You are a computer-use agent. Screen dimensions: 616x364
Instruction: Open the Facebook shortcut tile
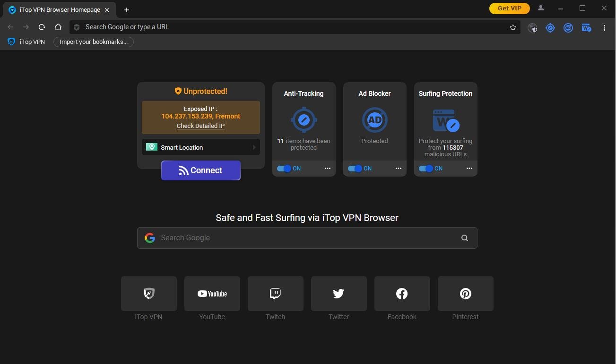coord(402,294)
